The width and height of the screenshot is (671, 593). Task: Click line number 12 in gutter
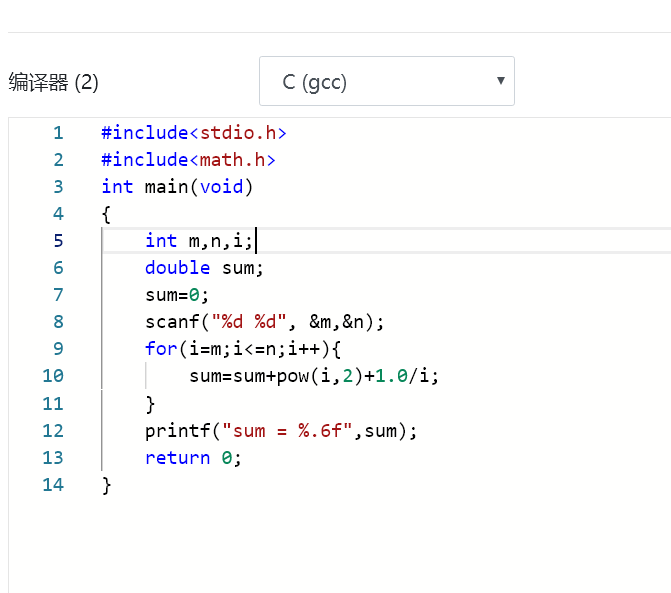pyautogui.click(x=53, y=431)
